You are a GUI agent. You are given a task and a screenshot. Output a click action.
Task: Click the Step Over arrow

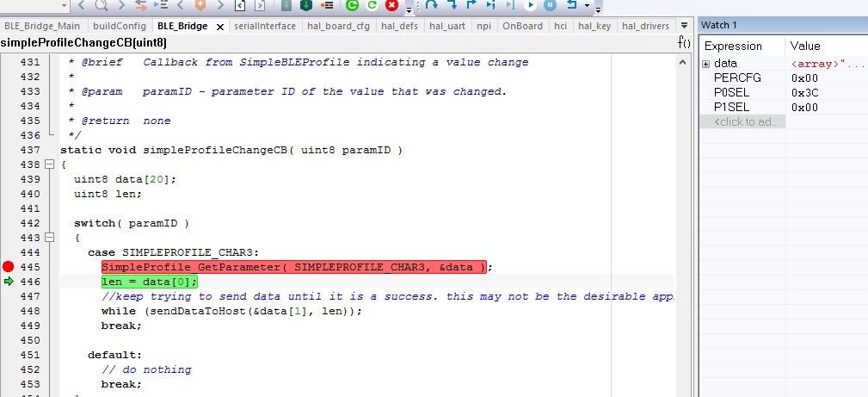pos(431,5)
